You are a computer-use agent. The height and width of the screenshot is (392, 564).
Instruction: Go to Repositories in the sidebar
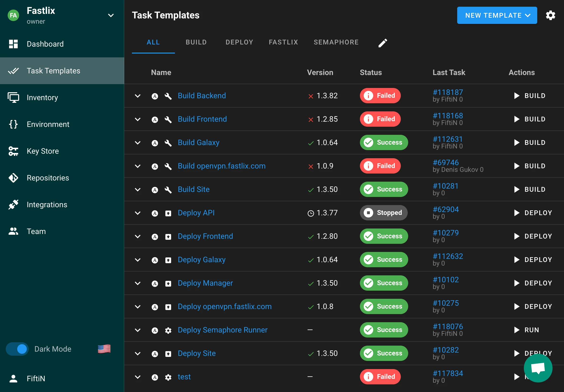click(48, 178)
